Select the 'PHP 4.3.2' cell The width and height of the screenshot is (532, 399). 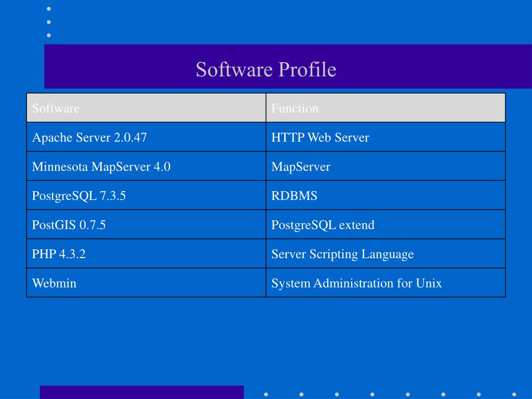146,254
